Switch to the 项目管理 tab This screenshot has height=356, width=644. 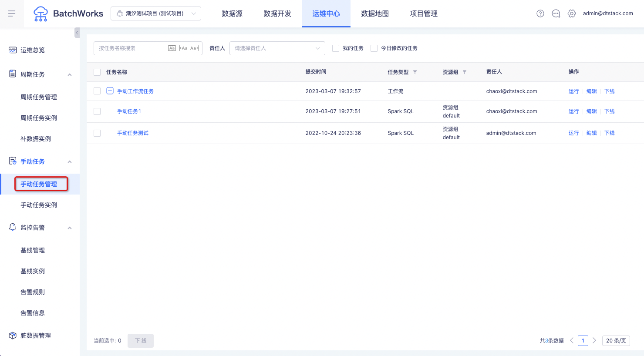(424, 13)
